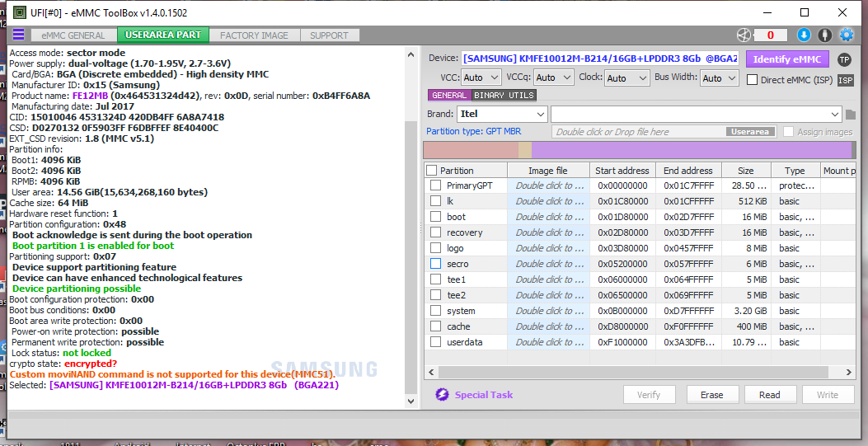Open the empty model dropdown beside Brand

pyautogui.click(x=697, y=115)
